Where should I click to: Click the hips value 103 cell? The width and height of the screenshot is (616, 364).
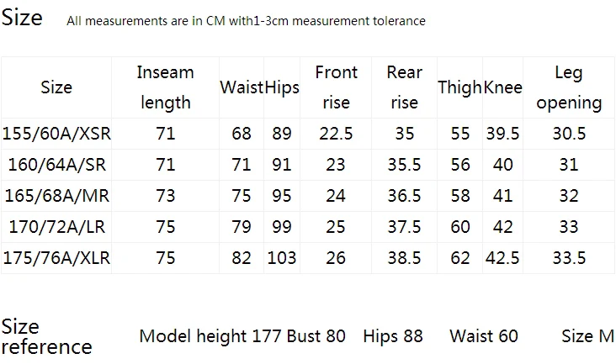click(282, 258)
